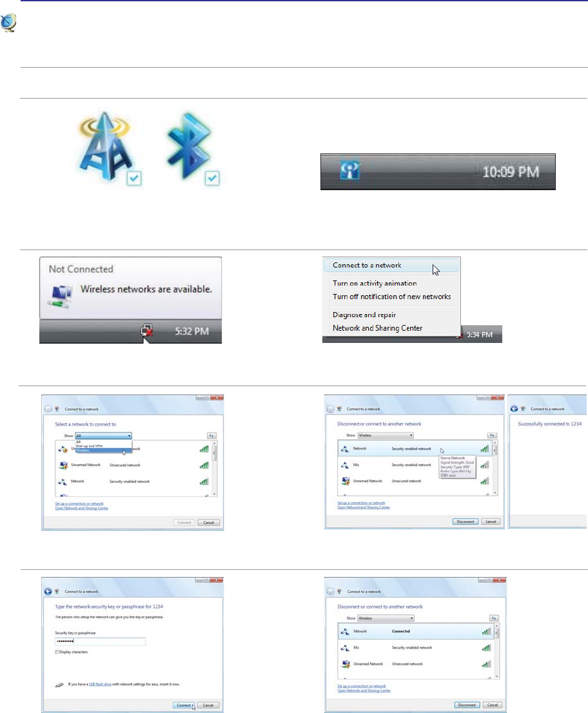Click Set up a connection link in the tooltip dialog
Screen dimensions: 588x713
[x=361, y=503]
